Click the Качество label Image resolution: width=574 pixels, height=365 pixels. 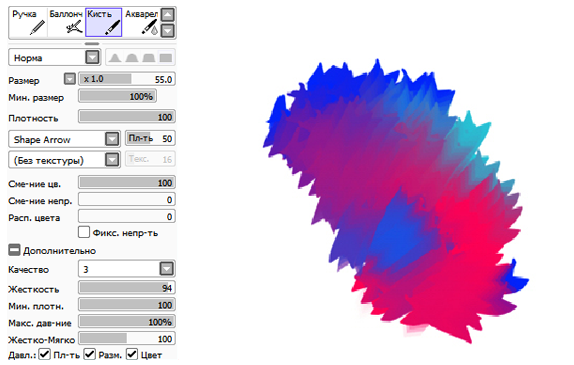29,270
